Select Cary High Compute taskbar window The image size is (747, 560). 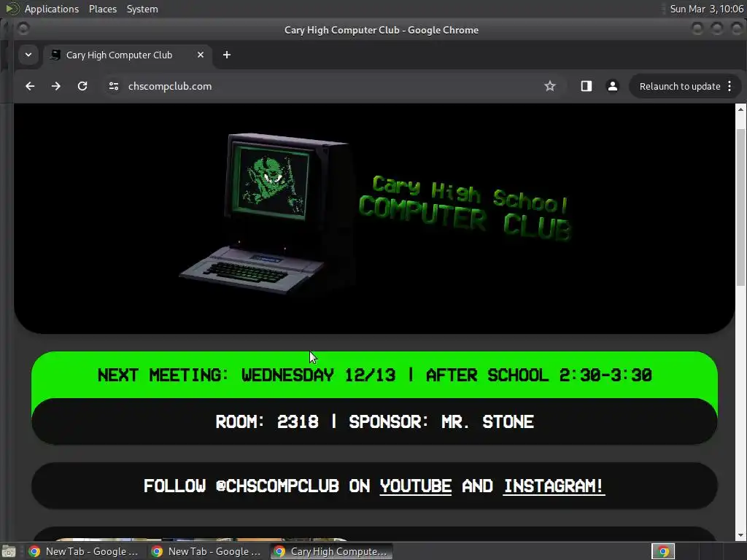333,551
